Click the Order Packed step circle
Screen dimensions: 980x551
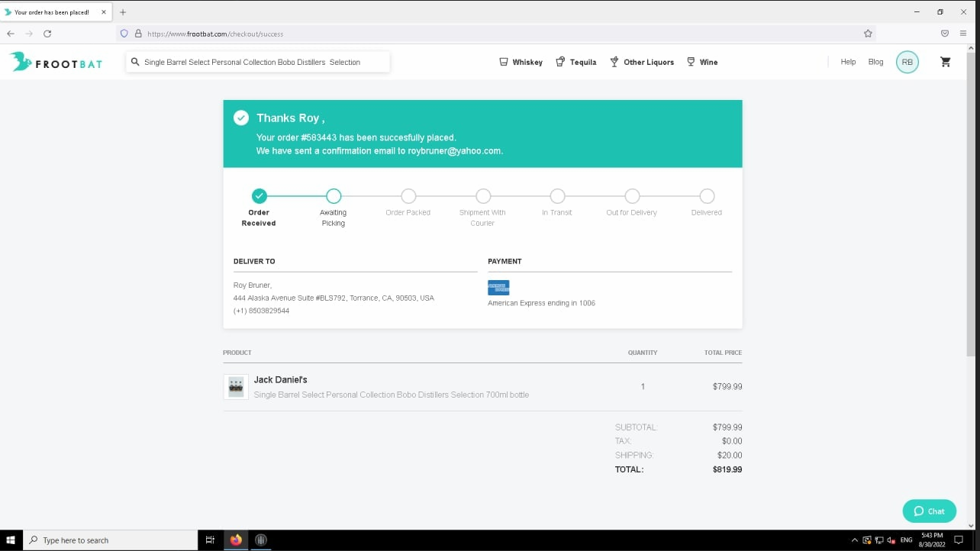pos(408,196)
